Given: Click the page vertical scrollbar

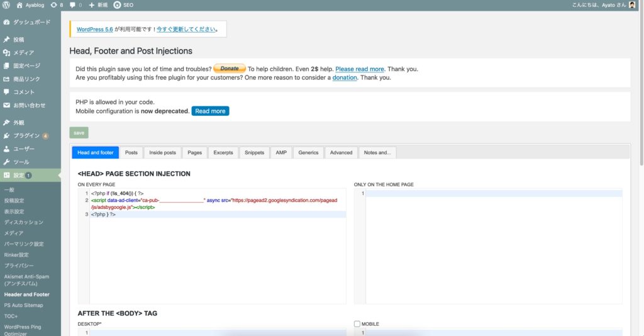Looking at the screenshot, I should click(x=641, y=82).
